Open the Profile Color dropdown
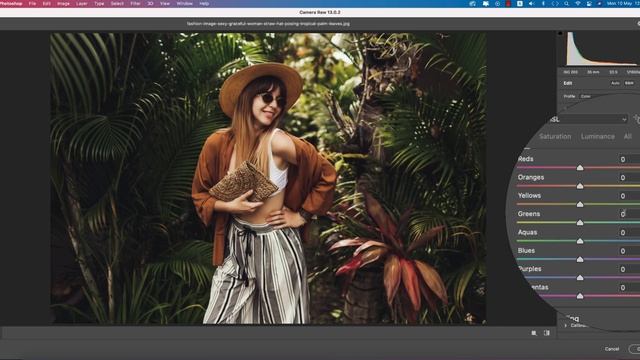Image resolution: width=640 pixels, height=360 pixels. (586, 96)
